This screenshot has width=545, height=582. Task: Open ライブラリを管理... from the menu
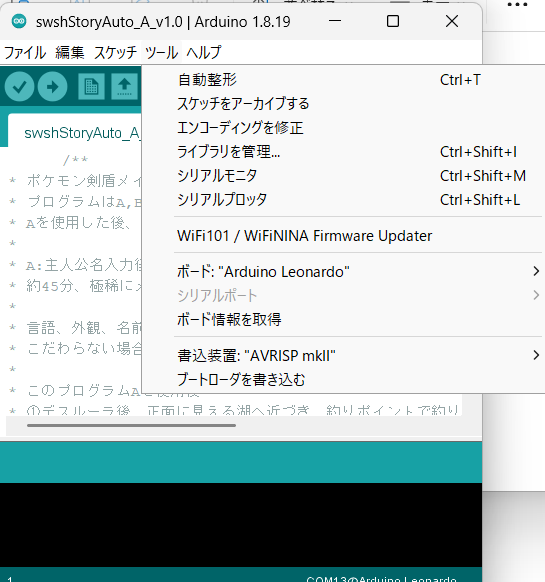tap(343, 152)
